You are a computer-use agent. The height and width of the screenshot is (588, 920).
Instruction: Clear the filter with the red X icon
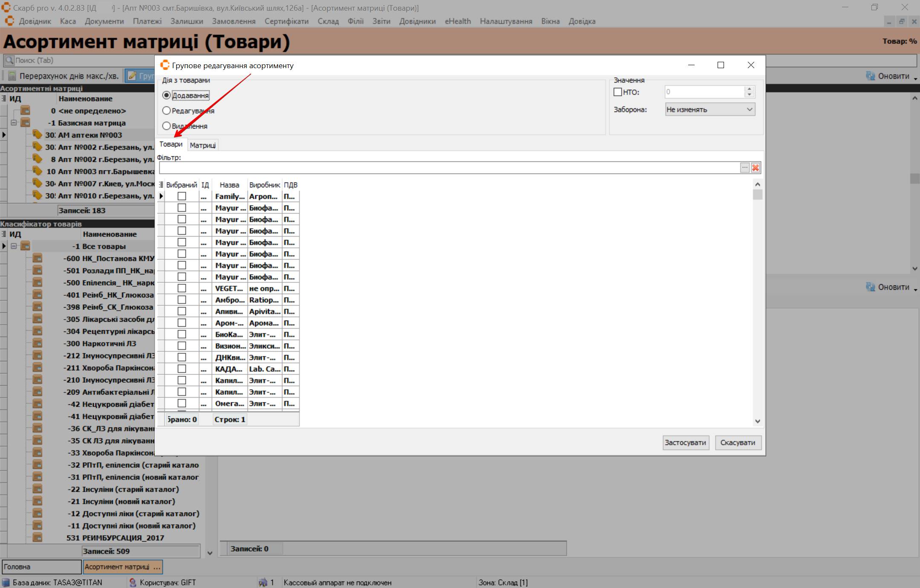pos(756,168)
